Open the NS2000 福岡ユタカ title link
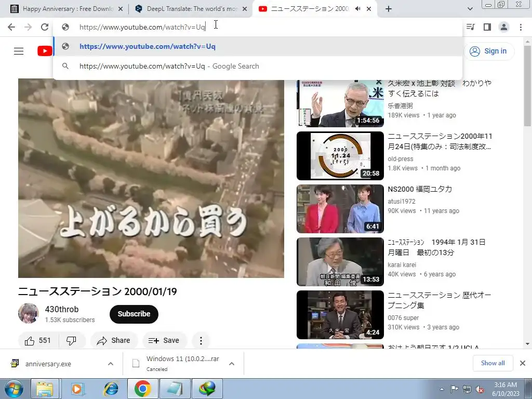This screenshot has height=399, width=532. pyautogui.click(x=420, y=189)
